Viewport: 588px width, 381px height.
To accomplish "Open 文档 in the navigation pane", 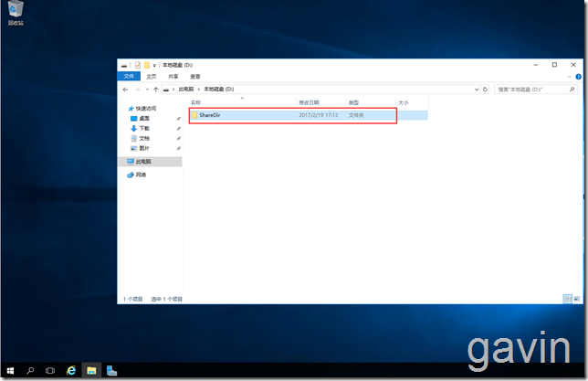I will [x=144, y=139].
